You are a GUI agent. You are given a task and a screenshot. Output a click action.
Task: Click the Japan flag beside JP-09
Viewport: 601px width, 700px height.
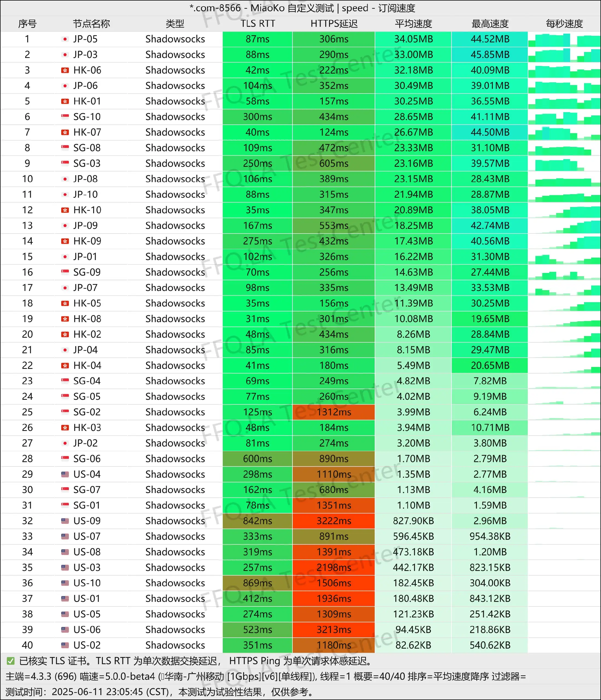[x=65, y=226]
